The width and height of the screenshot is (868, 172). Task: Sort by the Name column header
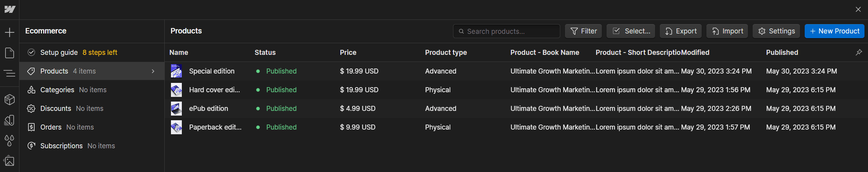pyautogui.click(x=179, y=53)
